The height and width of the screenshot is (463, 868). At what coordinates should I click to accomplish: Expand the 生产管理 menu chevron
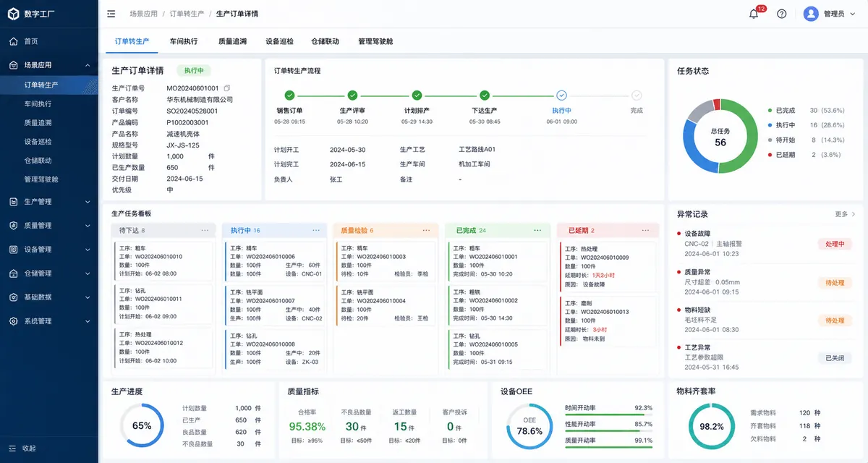tap(88, 202)
